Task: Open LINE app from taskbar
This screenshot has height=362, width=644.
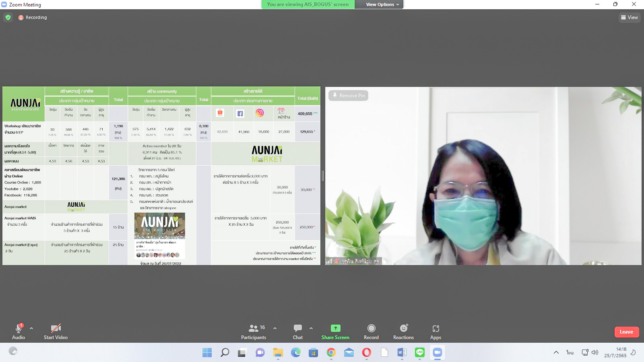Action: (420, 353)
